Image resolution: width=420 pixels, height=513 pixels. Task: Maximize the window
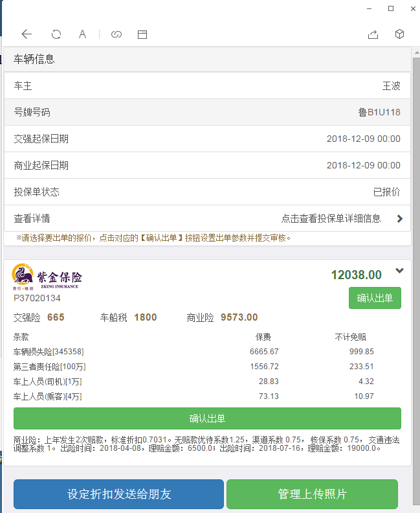point(391,8)
